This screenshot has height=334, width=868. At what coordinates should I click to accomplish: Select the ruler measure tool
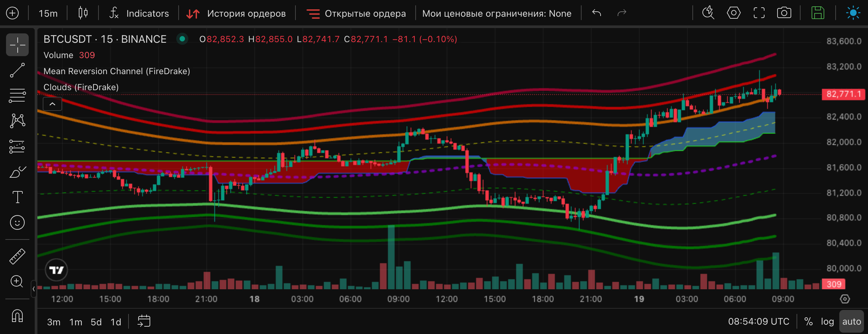click(x=17, y=257)
